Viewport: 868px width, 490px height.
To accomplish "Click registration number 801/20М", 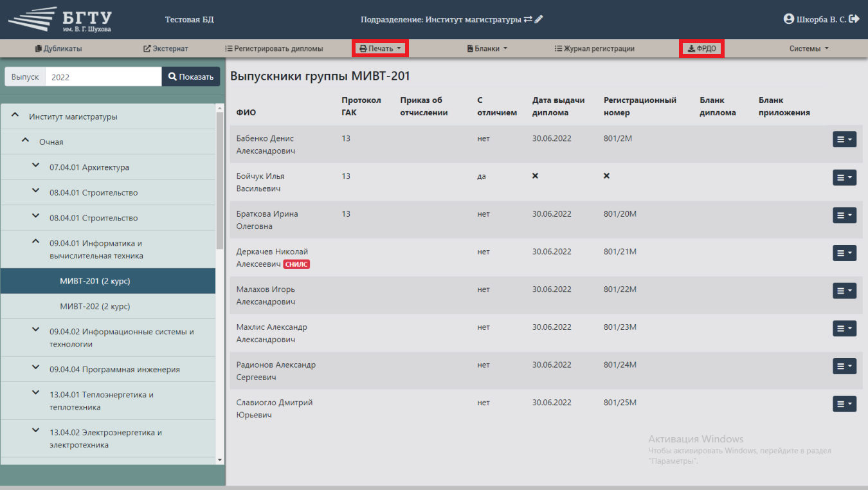I will 620,213.
